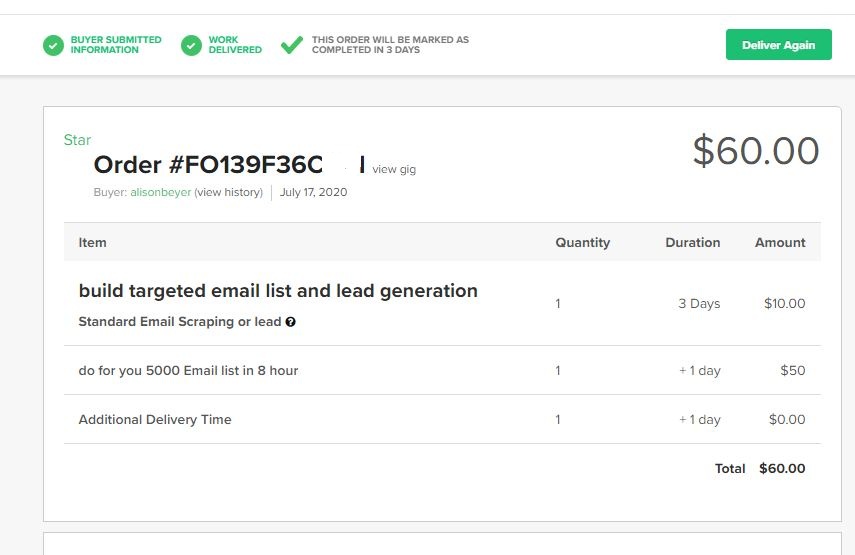Click Standard Email Scraping or lead package
Screen dimensions: 855x555
[x=180, y=322]
